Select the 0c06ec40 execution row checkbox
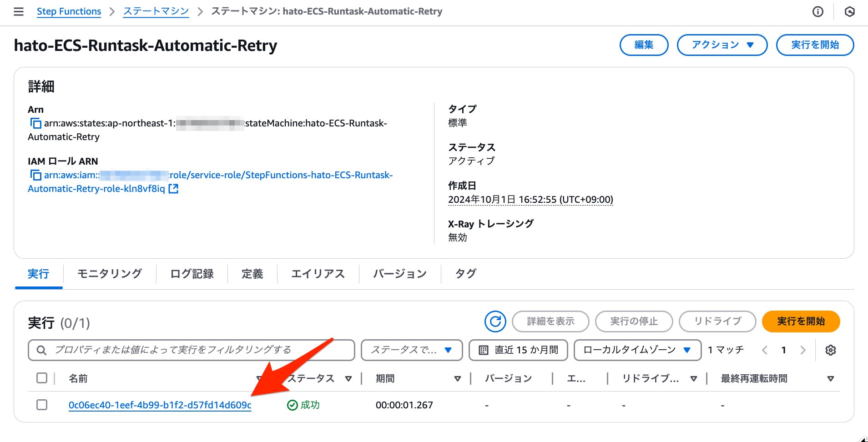Image resolution: width=868 pixels, height=442 pixels. pos(42,405)
